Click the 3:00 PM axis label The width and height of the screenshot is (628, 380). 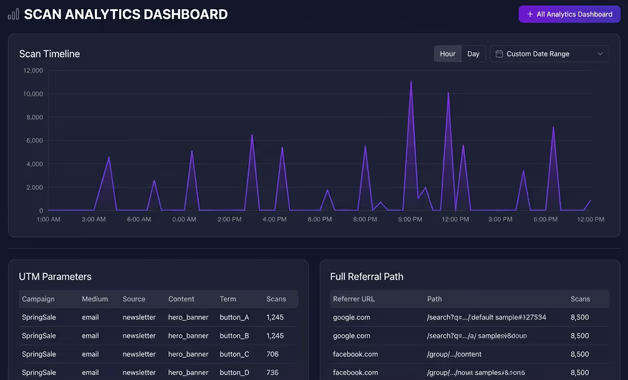[500, 219]
